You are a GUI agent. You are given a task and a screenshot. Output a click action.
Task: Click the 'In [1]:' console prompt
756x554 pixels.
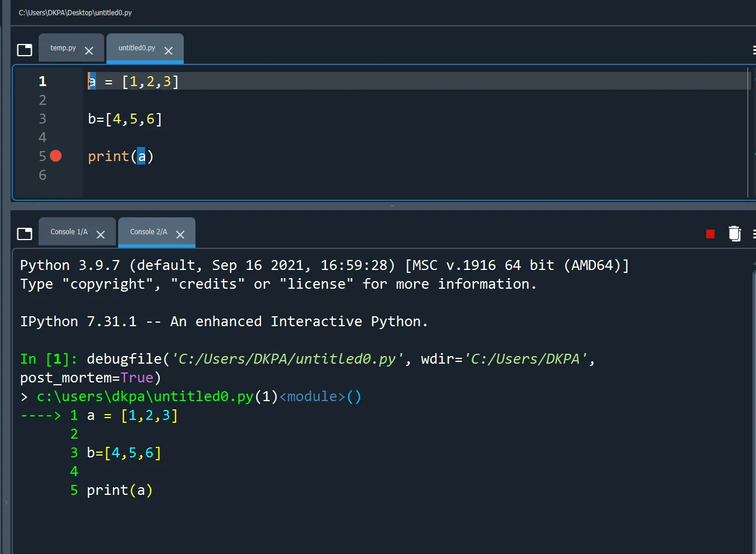coord(49,359)
